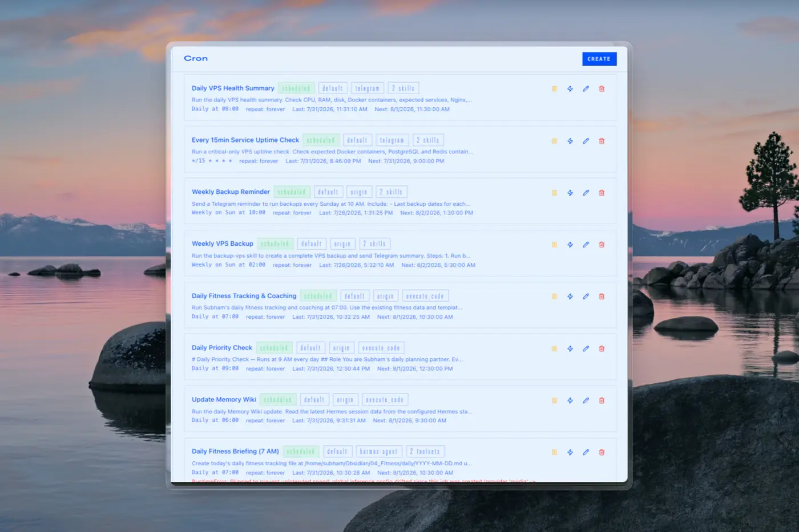Delete the Weekly VPS Backup job
The height and width of the screenshot is (532, 799).
click(602, 245)
